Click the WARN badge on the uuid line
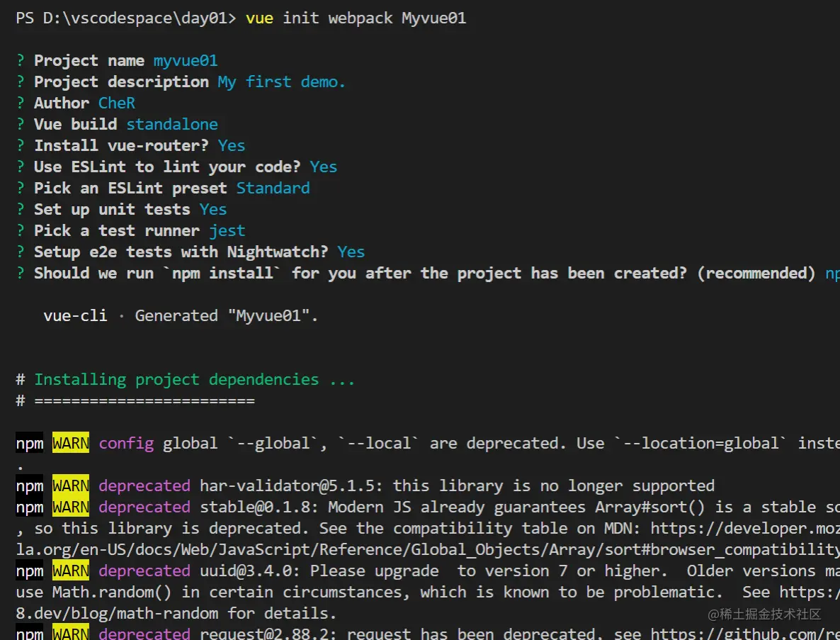 pos(71,571)
